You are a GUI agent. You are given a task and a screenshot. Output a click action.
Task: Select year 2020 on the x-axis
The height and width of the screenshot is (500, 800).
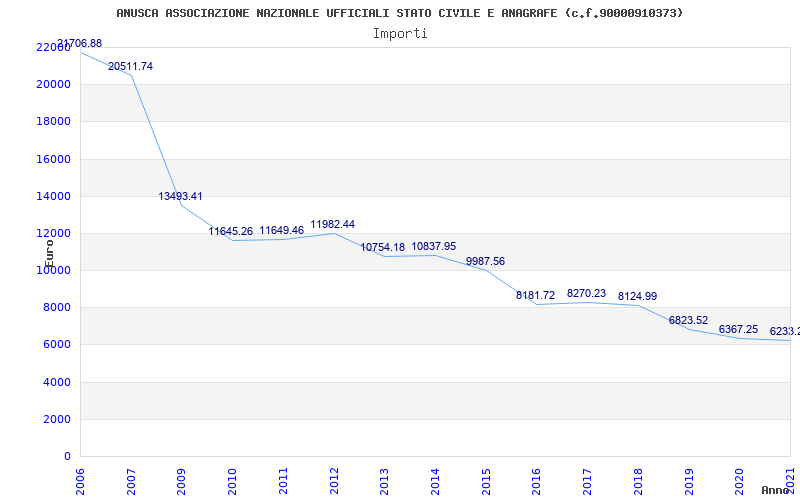[x=740, y=478]
